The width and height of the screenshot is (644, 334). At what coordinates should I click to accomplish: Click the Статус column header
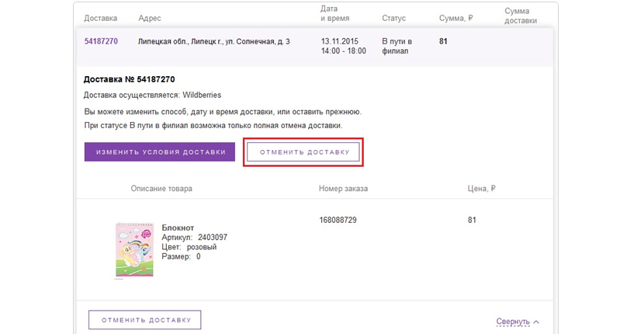point(394,18)
